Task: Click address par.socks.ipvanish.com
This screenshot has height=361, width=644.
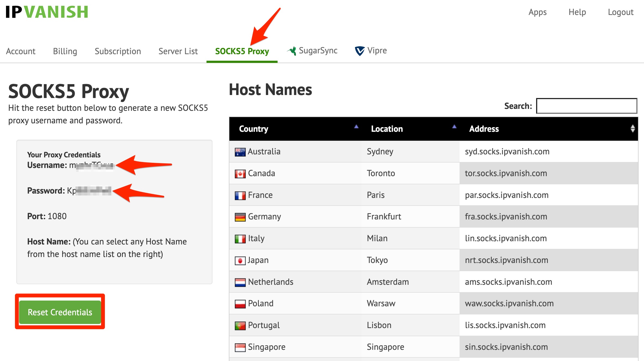Action: pos(507,195)
